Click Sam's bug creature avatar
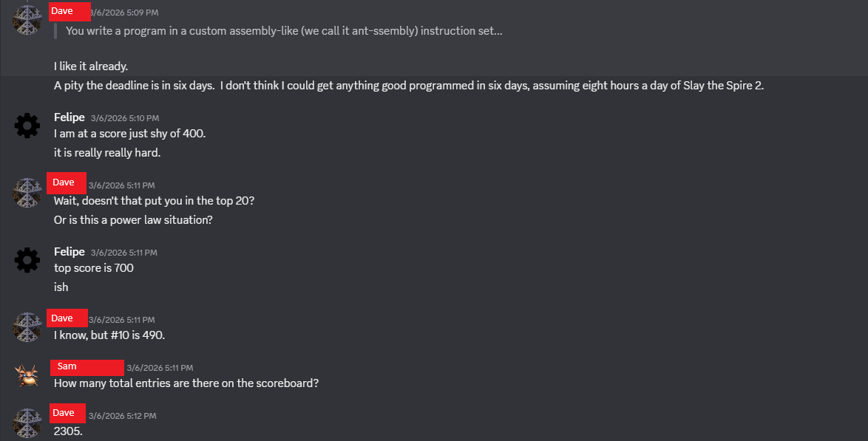The image size is (868, 441). click(x=27, y=375)
